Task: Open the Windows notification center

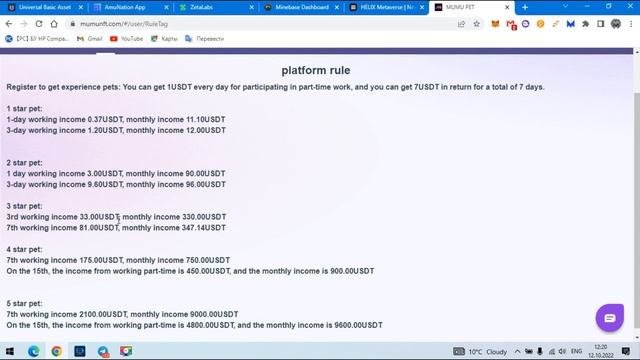Action: pos(626,351)
